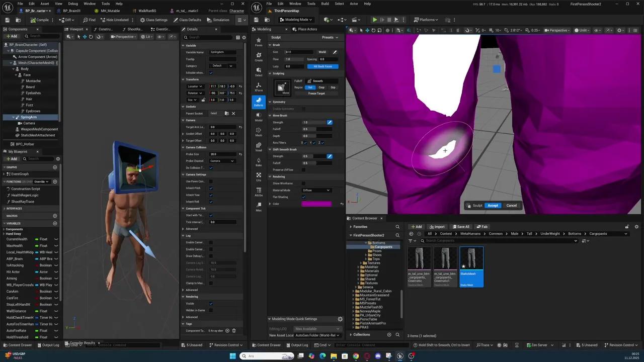
Task: Click the Accept button to apply the sculpt
Action: (493, 205)
